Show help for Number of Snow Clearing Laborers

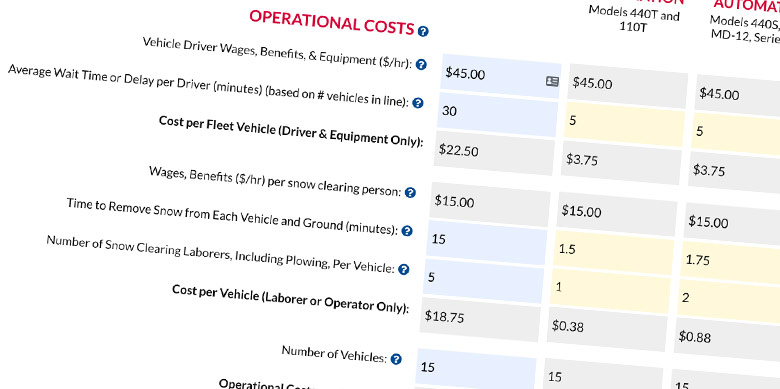pyautogui.click(x=404, y=270)
